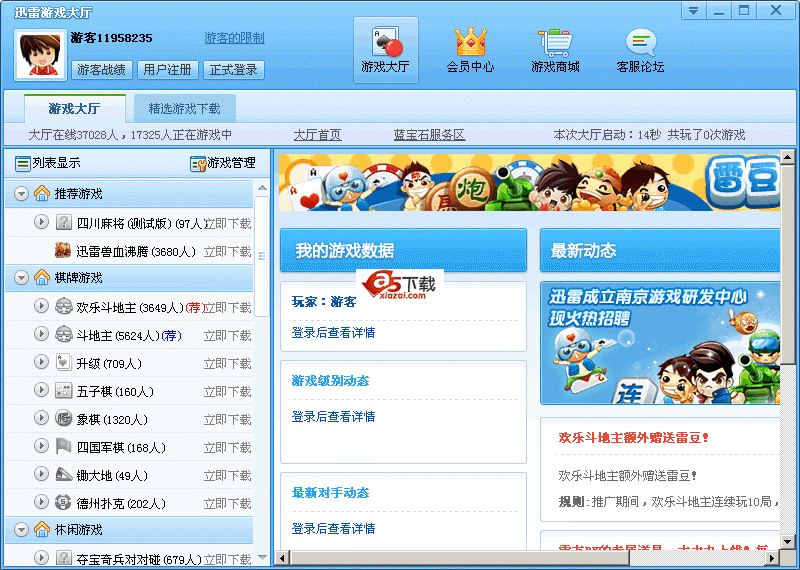Click 登录后查看详情 under 游戏级别动态
Viewport: 800px width, 570px height.
pyautogui.click(x=333, y=416)
